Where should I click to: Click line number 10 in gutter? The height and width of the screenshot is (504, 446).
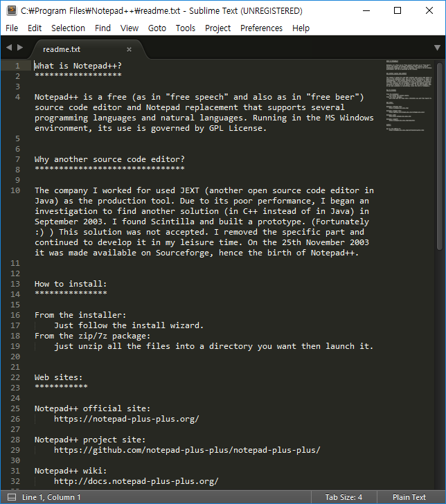[x=15, y=190]
